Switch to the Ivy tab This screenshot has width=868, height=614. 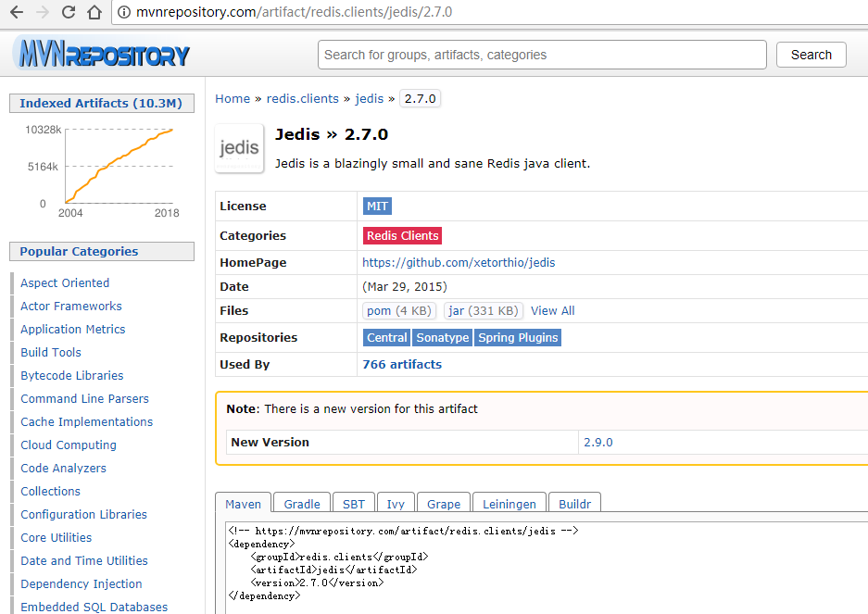[396, 503]
